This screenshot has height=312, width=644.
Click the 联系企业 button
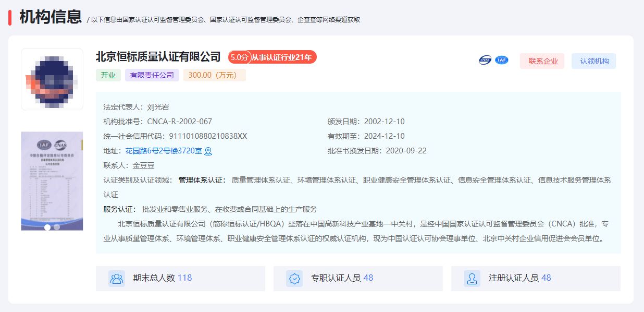pyautogui.click(x=542, y=61)
